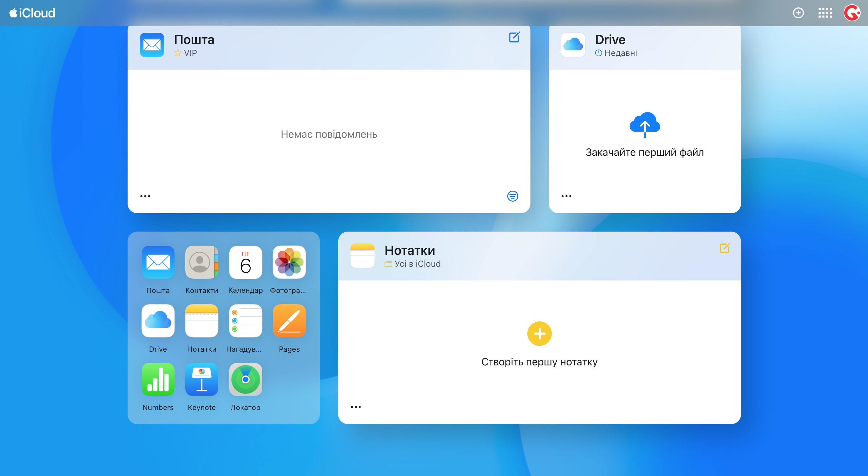
Task: Open the Drive widget cloud icon
Action: [573, 45]
